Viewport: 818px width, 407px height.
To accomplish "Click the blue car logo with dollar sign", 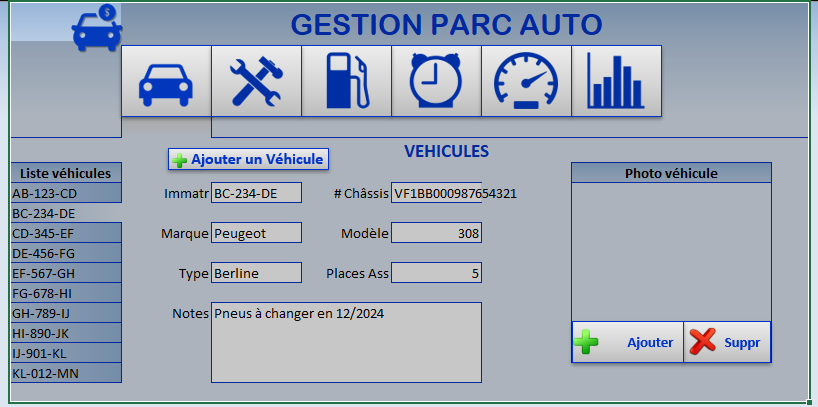I will point(96,28).
